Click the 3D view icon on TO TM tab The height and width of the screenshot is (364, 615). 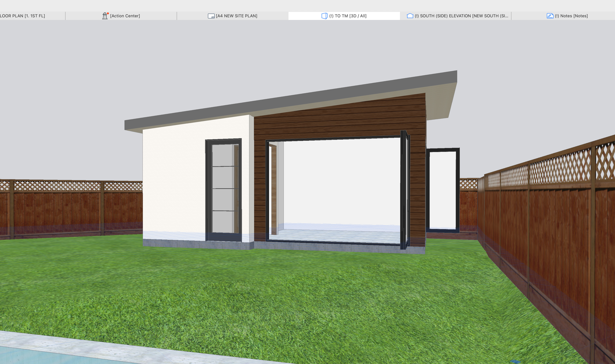324,16
